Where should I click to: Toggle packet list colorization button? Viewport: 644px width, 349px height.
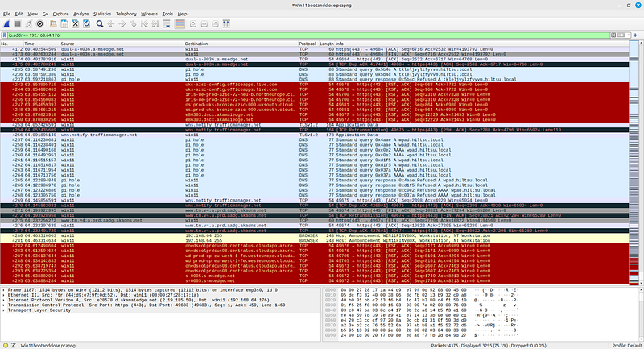180,24
